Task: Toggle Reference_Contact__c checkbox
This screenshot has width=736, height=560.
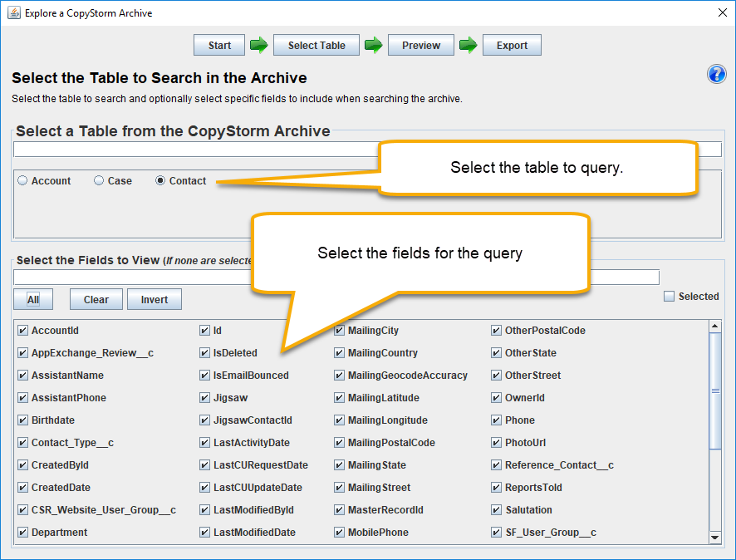Action: click(496, 465)
